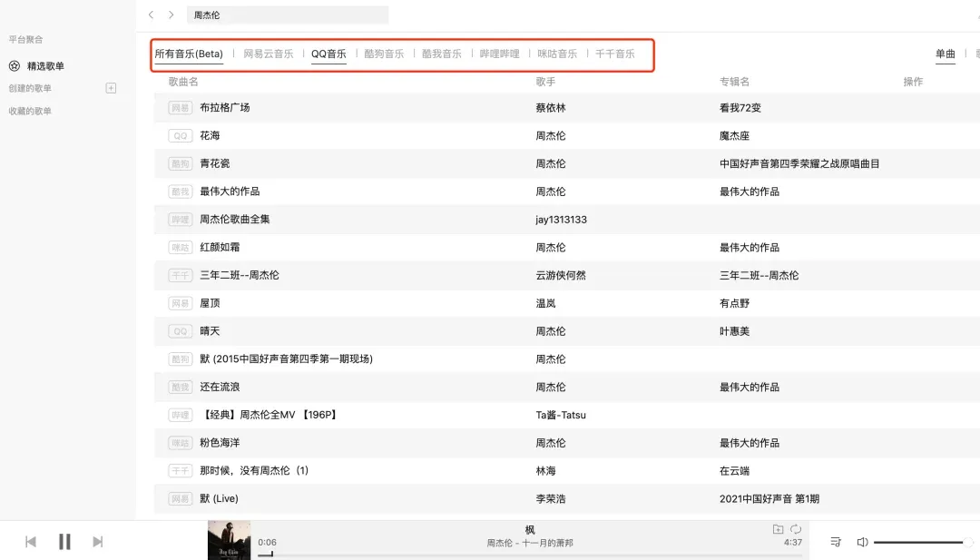
Task: Click the 网易 badge beside 屋顶
Action: click(x=180, y=303)
